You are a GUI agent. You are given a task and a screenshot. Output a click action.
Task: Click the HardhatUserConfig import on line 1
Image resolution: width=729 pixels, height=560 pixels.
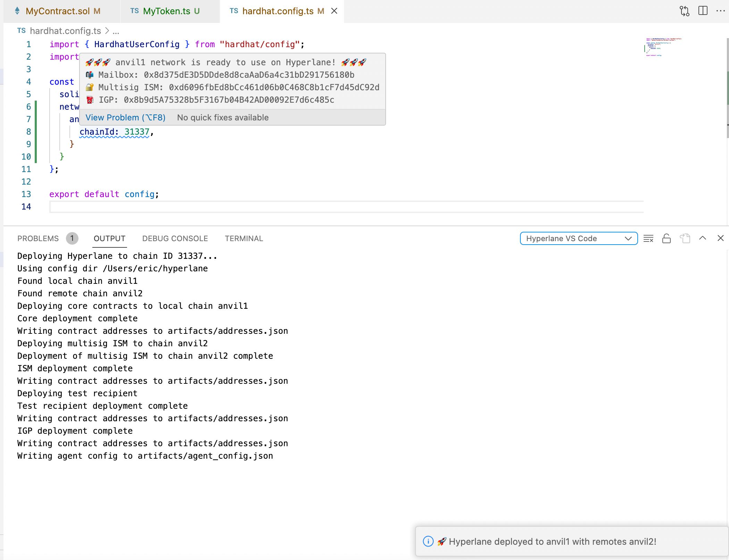pyautogui.click(x=137, y=44)
